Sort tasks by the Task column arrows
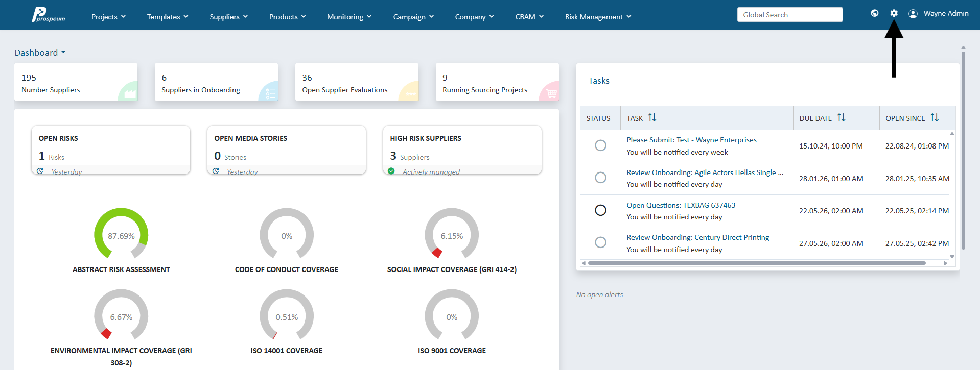Viewport: 980px width, 370px height. click(652, 118)
